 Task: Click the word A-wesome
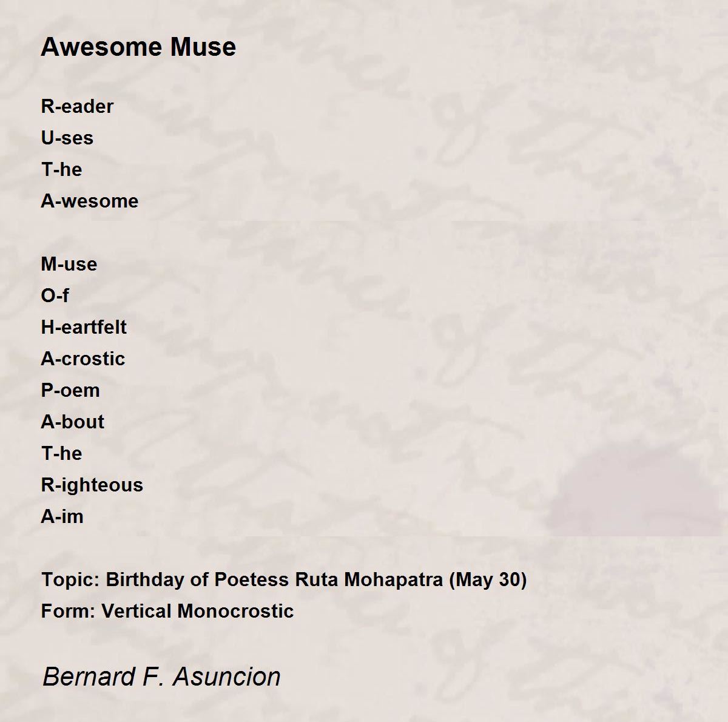tap(90, 201)
